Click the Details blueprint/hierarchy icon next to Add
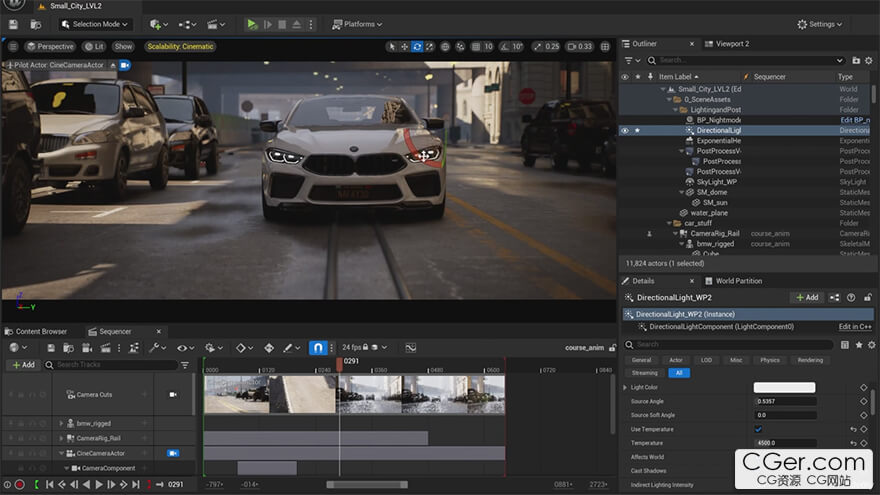The width and height of the screenshot is (880, 495). pos(835,297)
